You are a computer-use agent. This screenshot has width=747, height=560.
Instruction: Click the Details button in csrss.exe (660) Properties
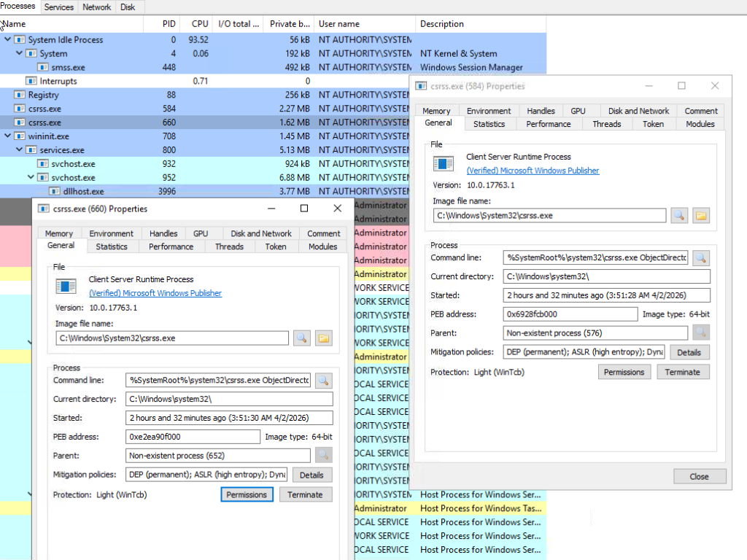point(311,475)
